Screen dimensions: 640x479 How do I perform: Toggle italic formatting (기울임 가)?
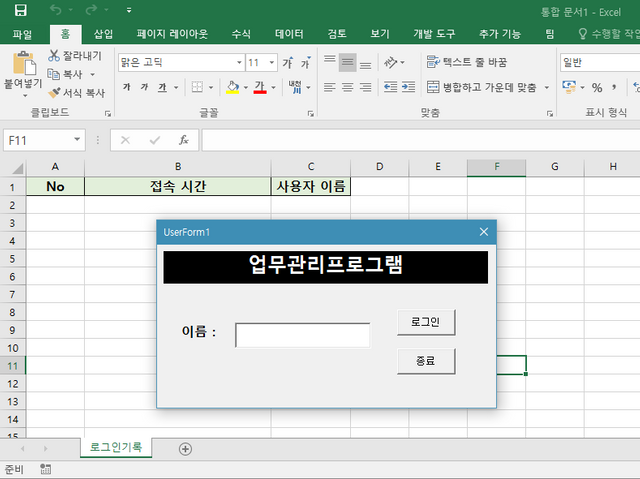pyautogui.click(x=144, y=87)
